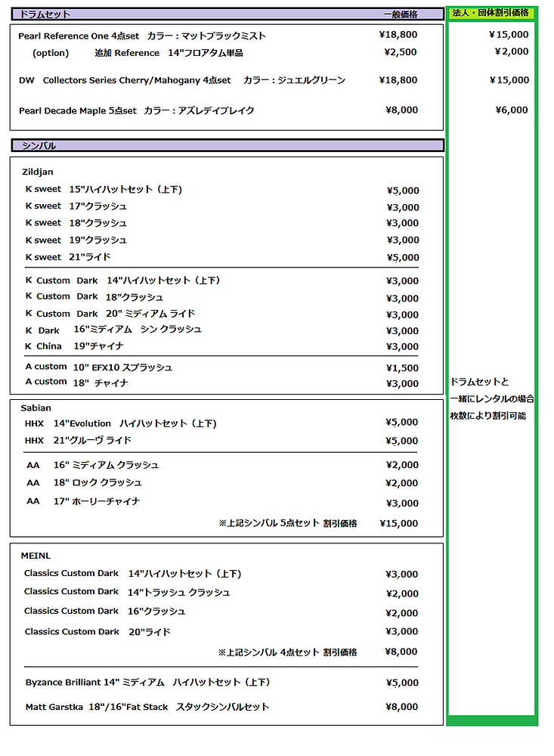
Task: Click the MEINL brand heading
Action: click(x=36, y=556)
